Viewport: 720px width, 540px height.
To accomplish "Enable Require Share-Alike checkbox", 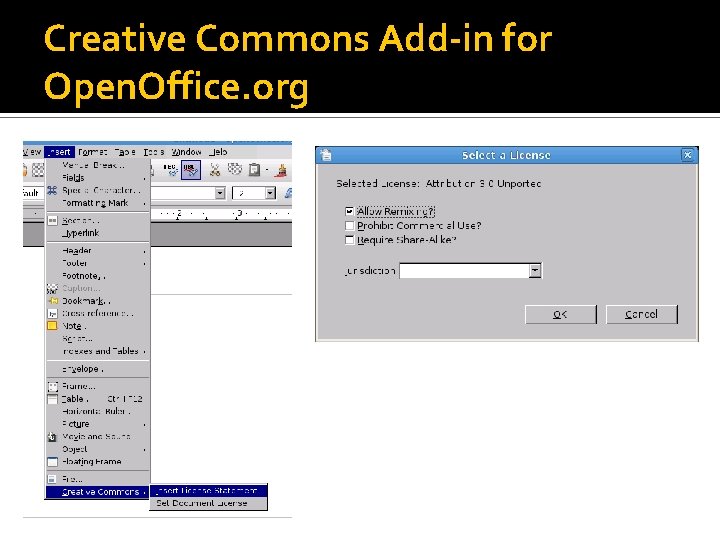I will pos(349,240).
